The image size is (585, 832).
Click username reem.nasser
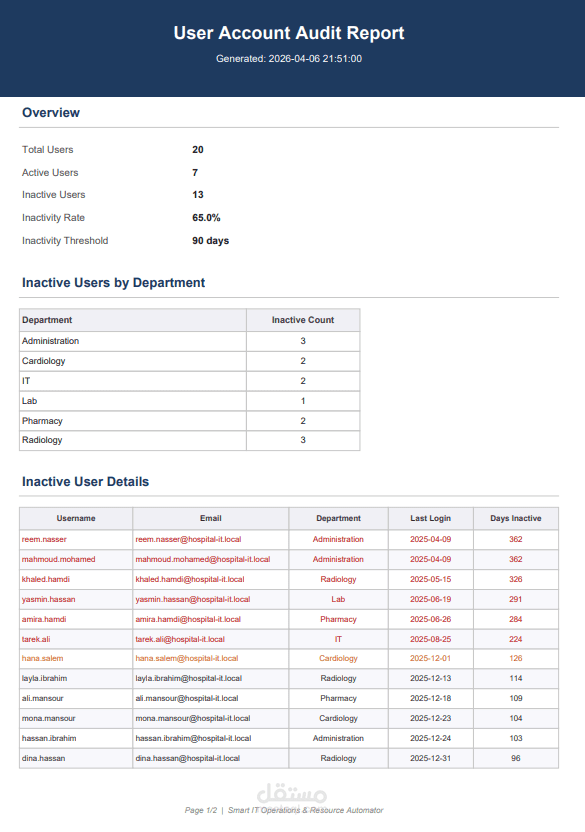pyautogui.click(x=44, y=539)
